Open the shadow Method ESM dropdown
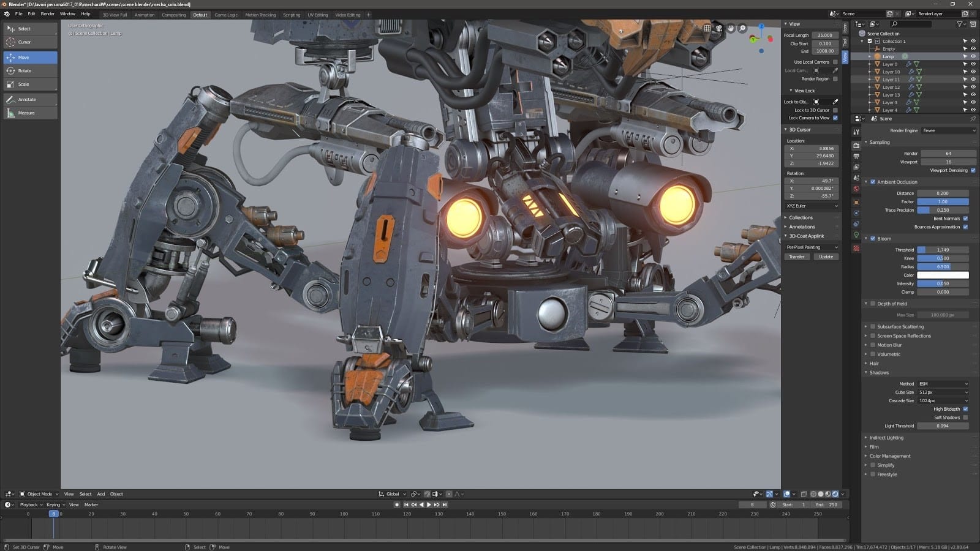The width and height of the screenshot is (980, 551). click(x=943, y=384)
